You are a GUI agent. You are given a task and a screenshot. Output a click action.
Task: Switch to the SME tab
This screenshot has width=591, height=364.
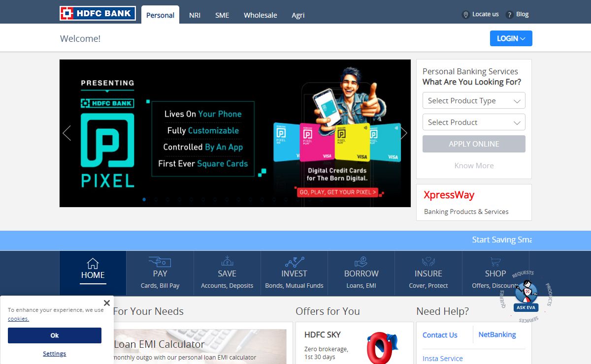coord(222,15)
